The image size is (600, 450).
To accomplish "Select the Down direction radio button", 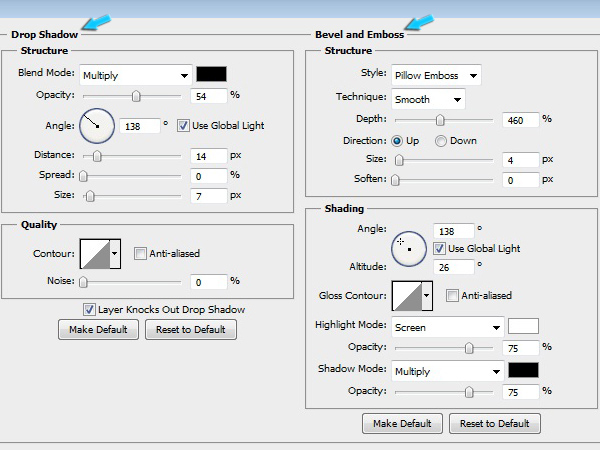I will 440,141.
